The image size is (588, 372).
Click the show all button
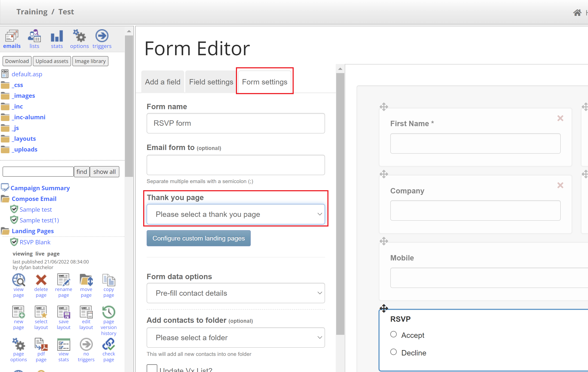pyautogui.click(x=105, y=171)
